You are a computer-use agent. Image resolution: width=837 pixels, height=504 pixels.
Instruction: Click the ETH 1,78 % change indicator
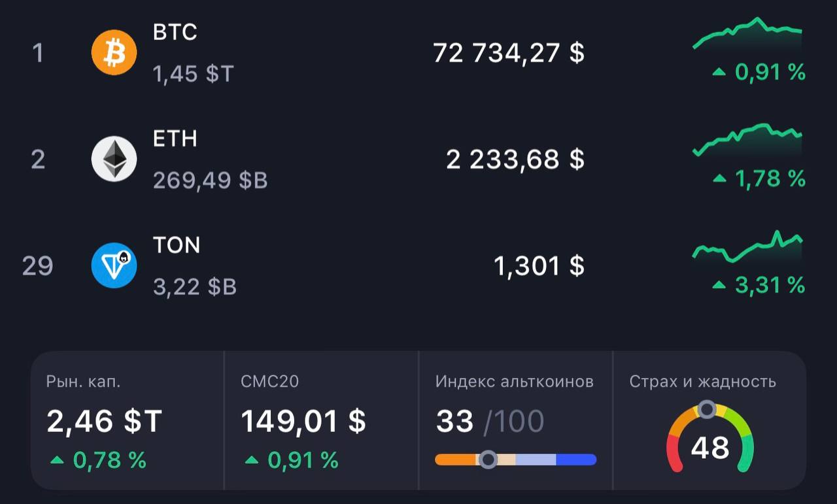[x=759, y=178]
